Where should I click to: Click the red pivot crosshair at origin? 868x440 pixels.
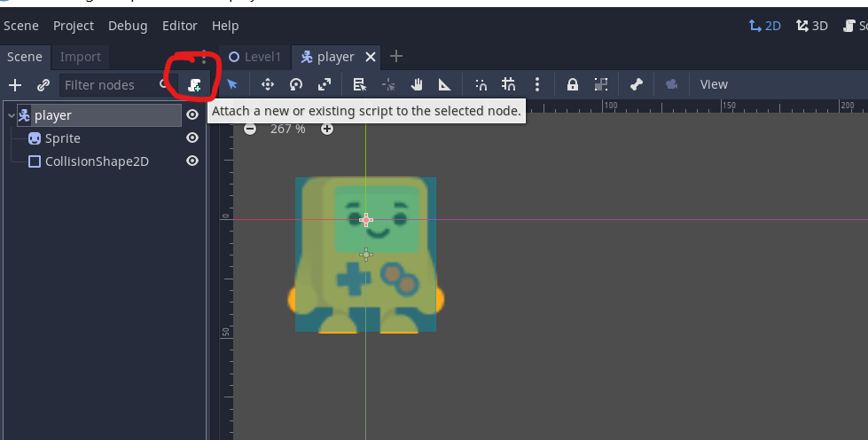pyautogui.click(x=365, y=220)
